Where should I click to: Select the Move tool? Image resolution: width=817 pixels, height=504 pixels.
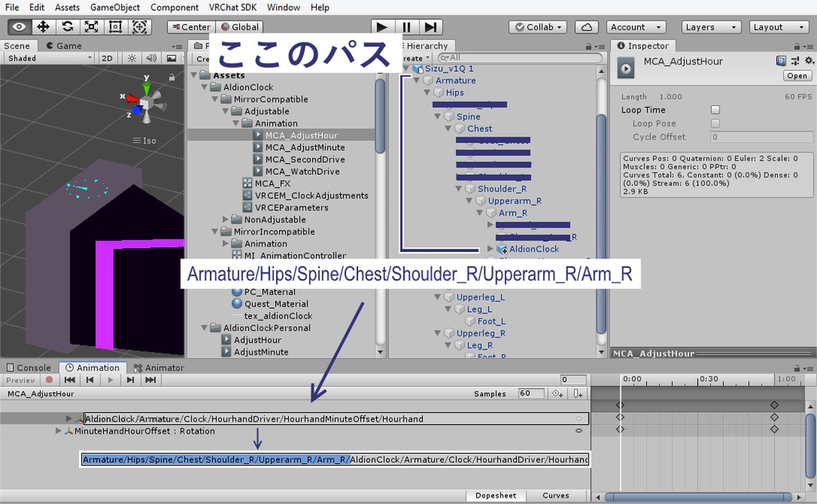(x=43, y=26)
